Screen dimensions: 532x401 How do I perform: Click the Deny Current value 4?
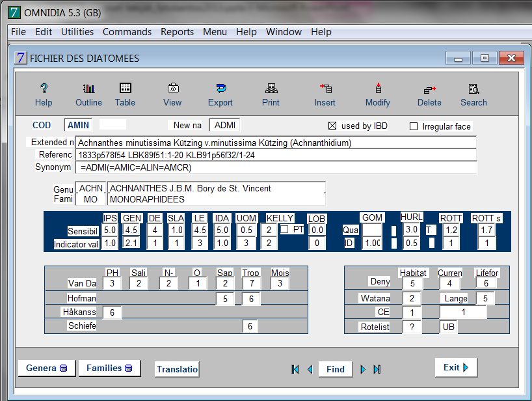[x=449, y=283]
